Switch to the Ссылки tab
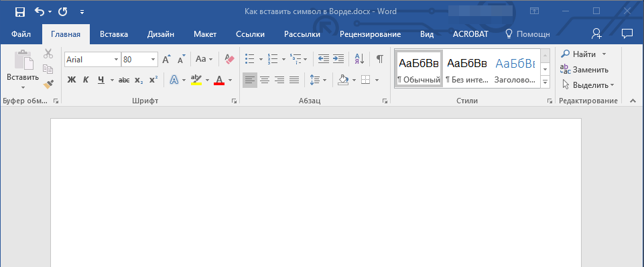Screen dimensions: 644x267 250,34
